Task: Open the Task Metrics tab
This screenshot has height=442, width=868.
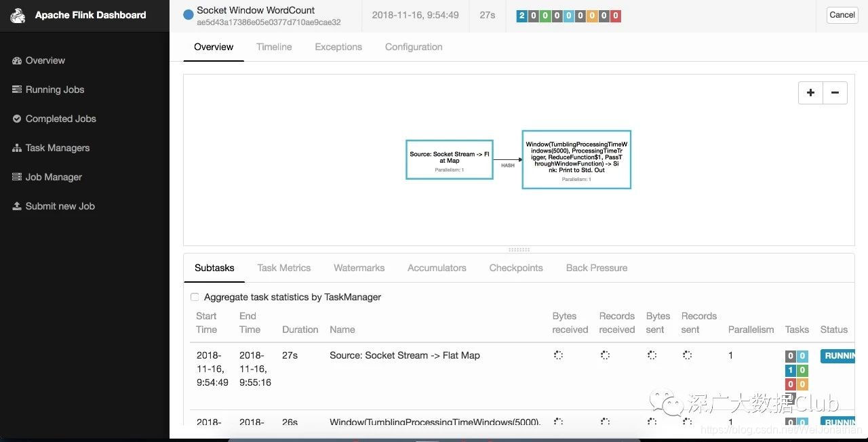Action: click(284, 268)
